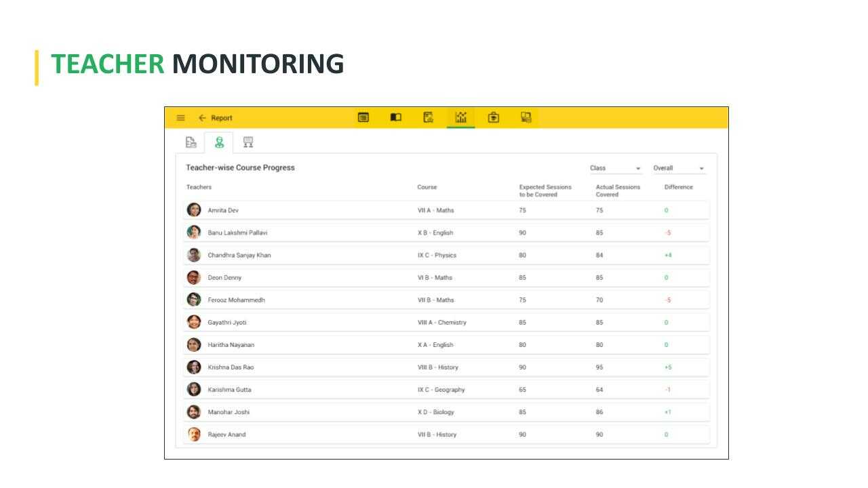The image size is (868, 488).
Task: Open the Class filter dropdown
Action: coord(614,167)
